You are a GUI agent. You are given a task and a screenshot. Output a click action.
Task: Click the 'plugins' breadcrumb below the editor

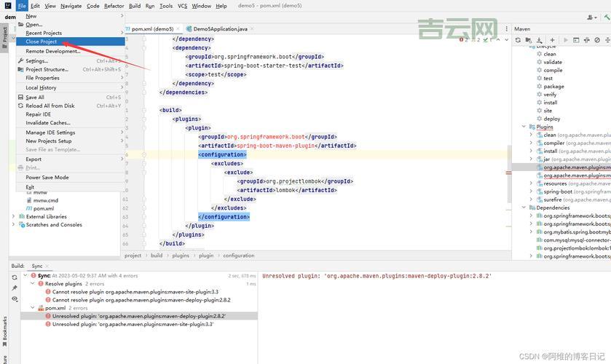pyautogui.click(x=181, y=256)
